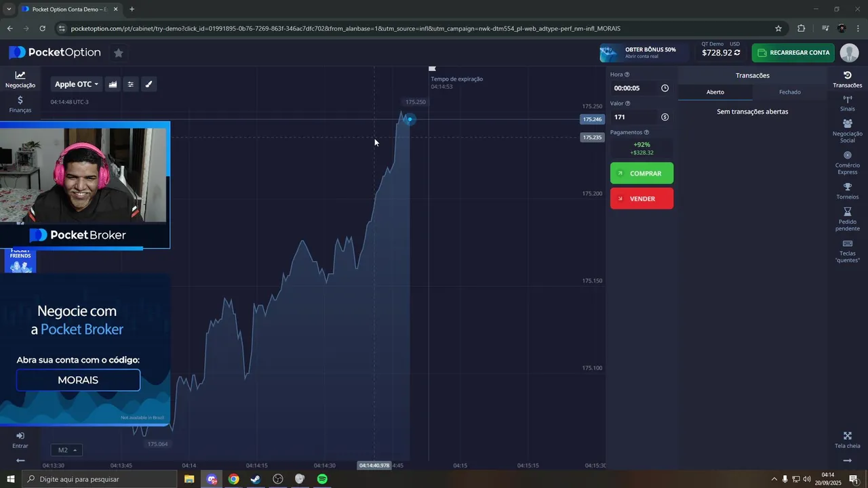Refresh the demo balance icon

[x=737, y=53]
